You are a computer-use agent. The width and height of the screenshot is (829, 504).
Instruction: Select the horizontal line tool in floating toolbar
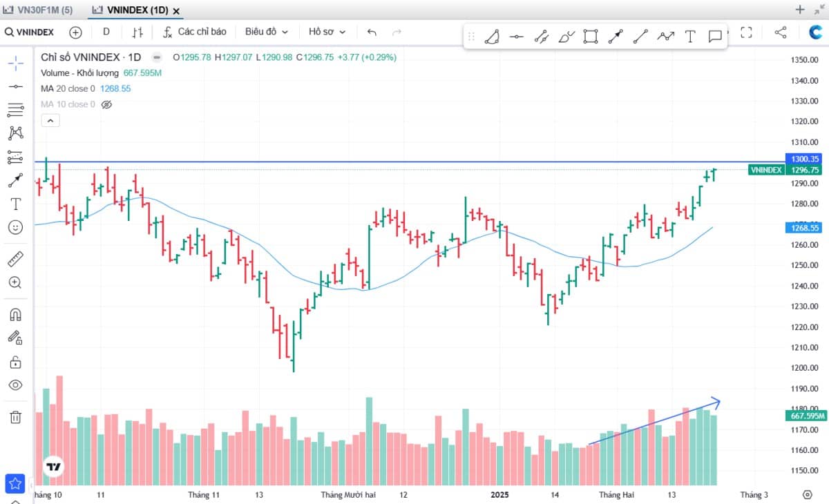[x=516, y=37]
